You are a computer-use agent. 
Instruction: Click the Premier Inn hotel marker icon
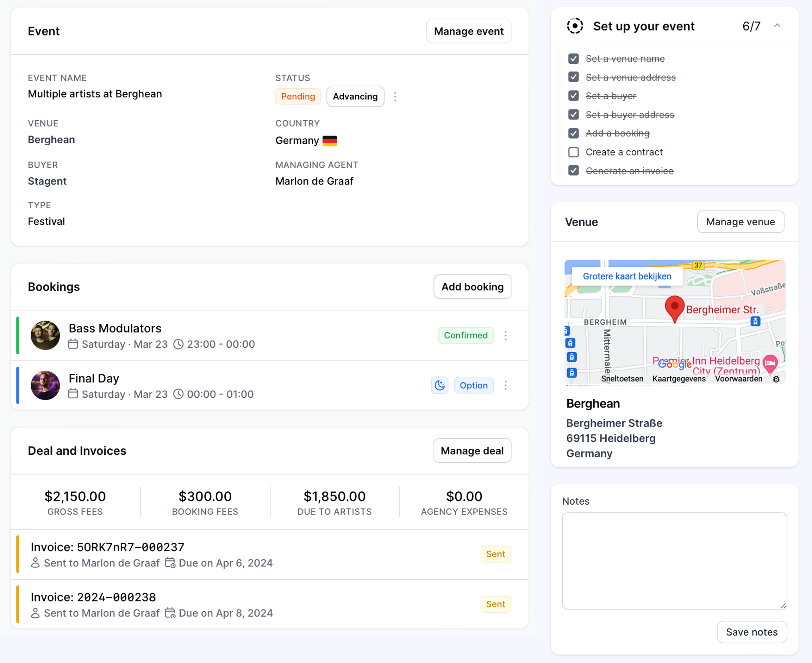click(x=770, y=363)
